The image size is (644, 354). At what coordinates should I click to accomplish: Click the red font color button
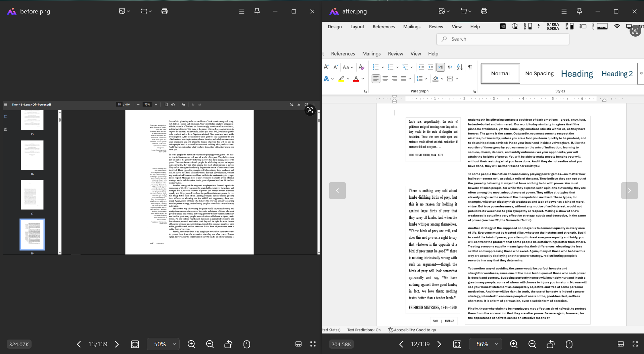356,79
